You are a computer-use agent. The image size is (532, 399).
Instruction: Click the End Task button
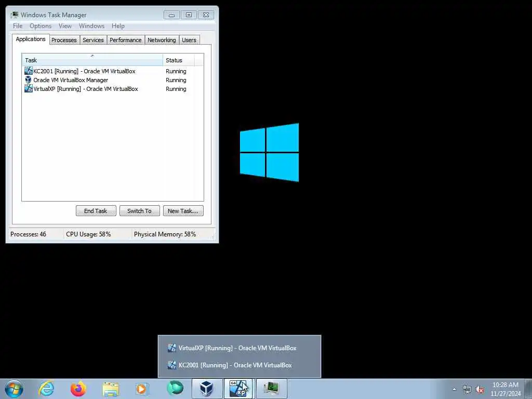[x=96, y=211]
